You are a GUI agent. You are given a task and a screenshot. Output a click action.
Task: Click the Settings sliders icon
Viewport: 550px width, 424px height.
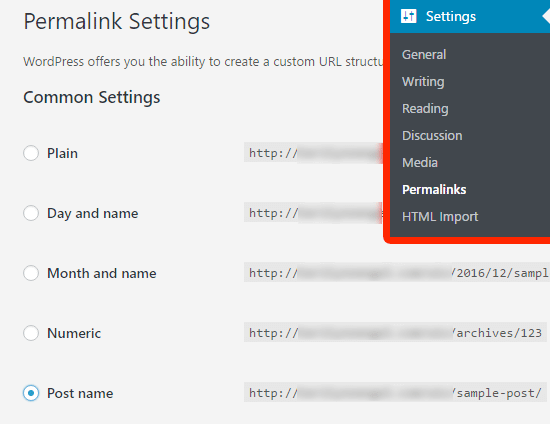pyautogui.click(x=408, y=16)
